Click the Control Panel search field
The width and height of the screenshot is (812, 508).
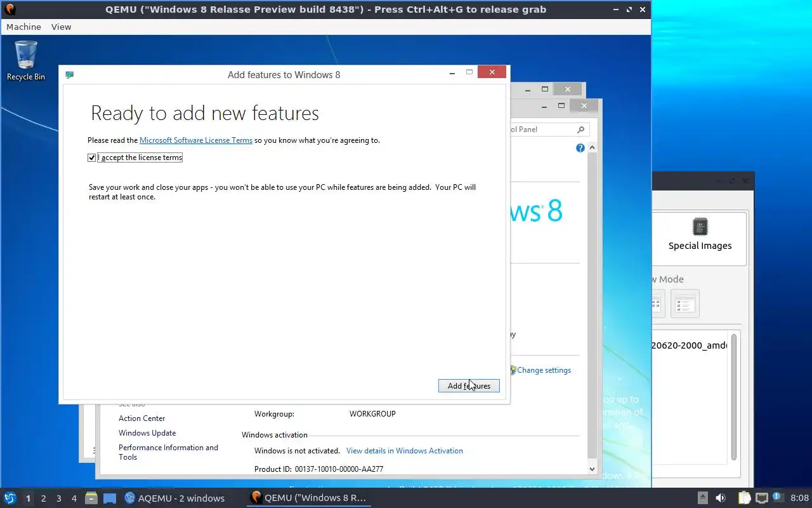tap(543, 130)
